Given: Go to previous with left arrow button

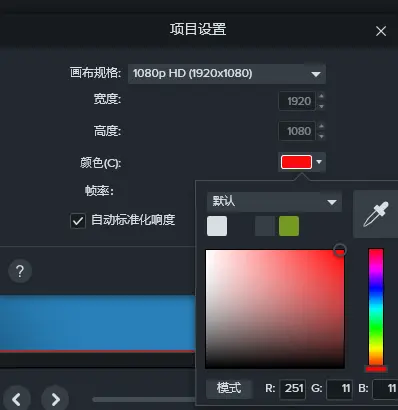Looking at the screenshot, I should 17,399.
